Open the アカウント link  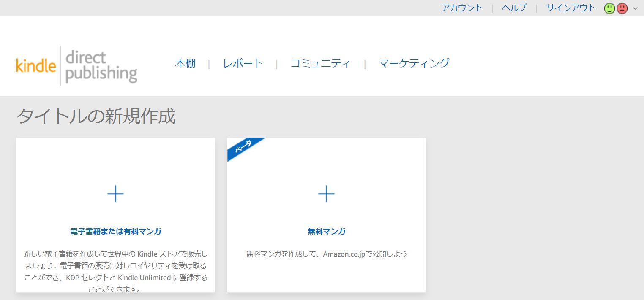(462, 8)
